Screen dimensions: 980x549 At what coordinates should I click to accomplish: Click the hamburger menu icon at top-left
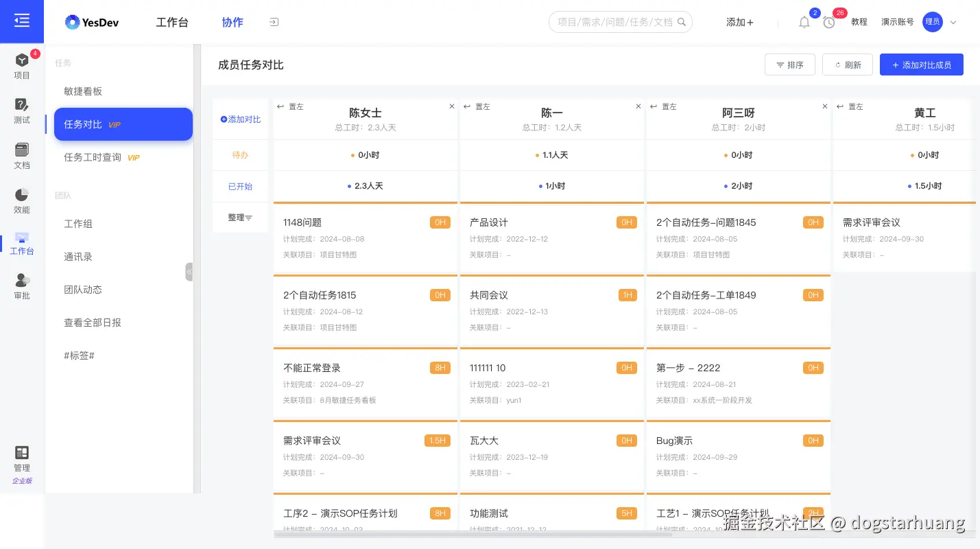(21, 21)
